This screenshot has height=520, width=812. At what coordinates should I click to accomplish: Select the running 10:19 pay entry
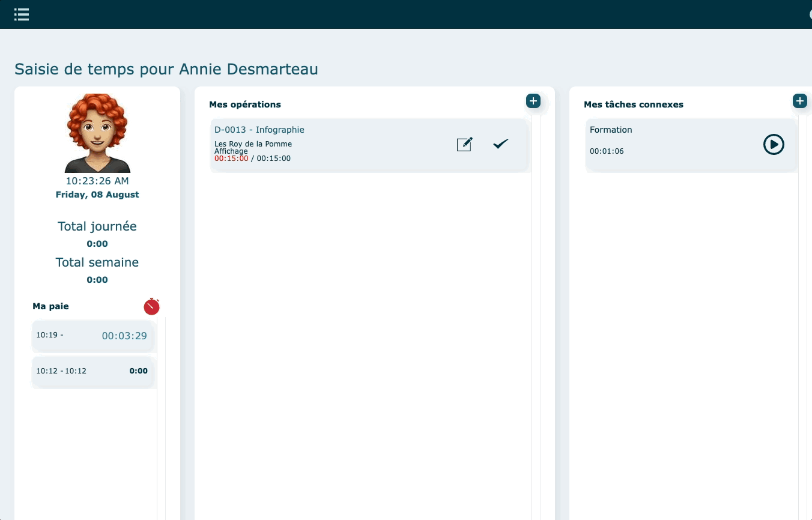coord(93,336)
